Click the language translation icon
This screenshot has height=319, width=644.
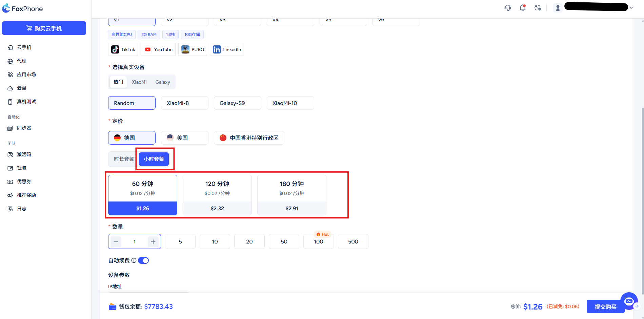(538, 8)
